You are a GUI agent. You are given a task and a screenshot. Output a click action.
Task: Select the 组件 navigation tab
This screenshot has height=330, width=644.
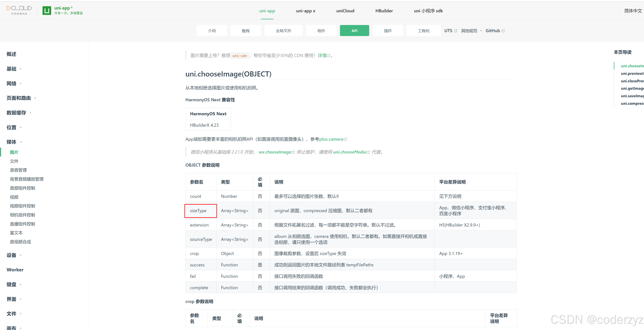click(321, 31)
